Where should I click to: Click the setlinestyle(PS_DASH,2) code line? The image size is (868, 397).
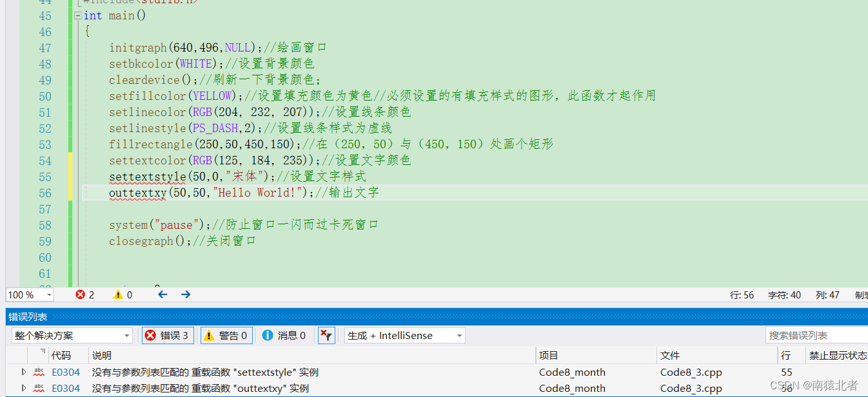250,128
